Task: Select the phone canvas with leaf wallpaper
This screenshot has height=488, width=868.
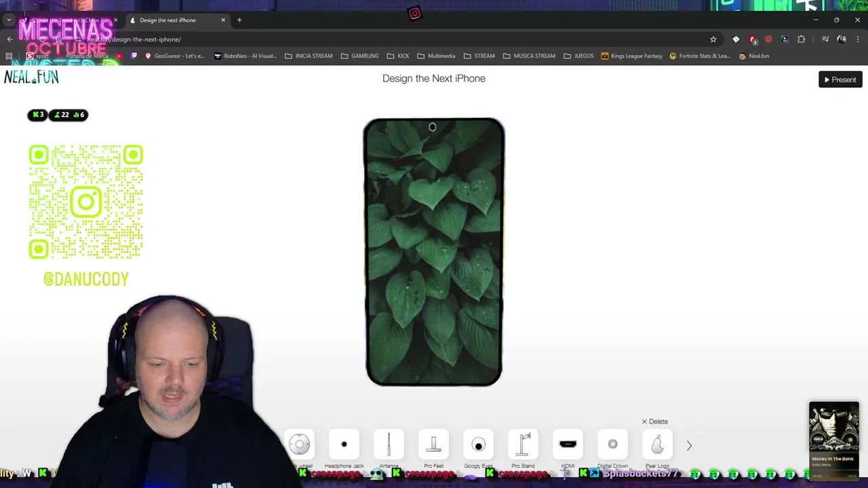Action: click(x=434, y=252)
